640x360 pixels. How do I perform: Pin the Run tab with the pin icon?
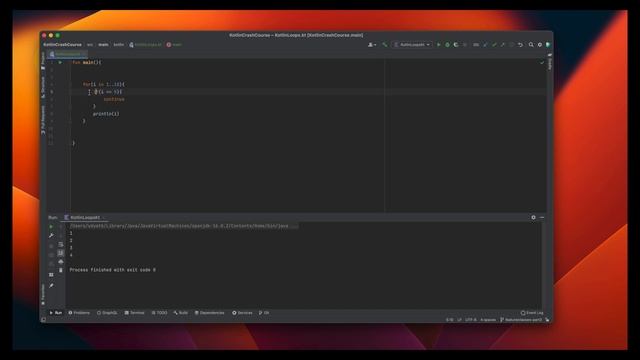coord(51,286)
